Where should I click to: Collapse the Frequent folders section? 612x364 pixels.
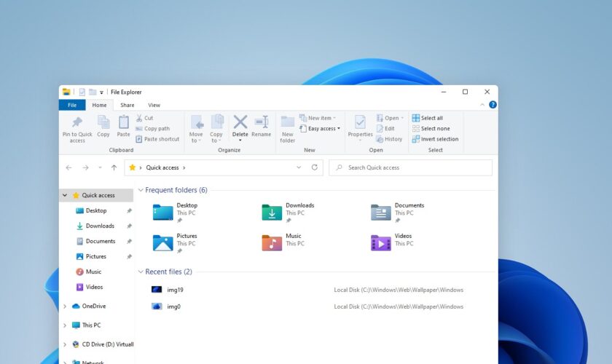coord(141,190)
